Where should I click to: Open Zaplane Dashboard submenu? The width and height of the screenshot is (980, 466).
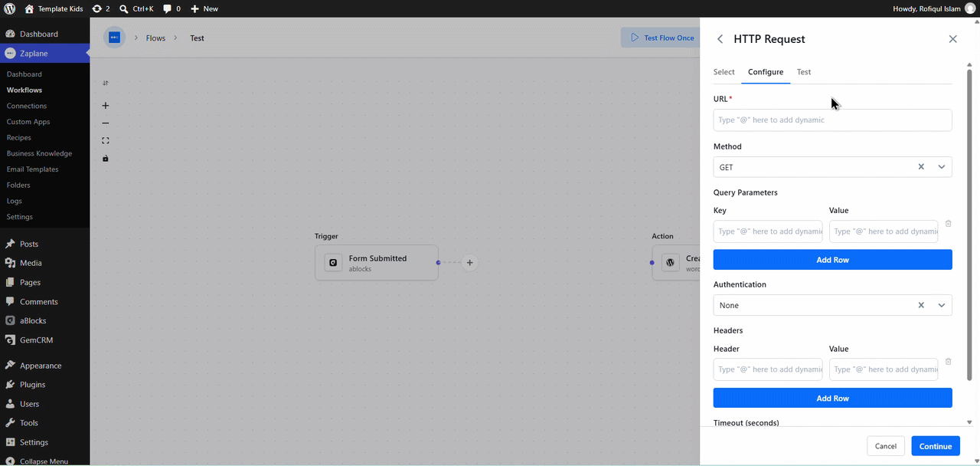click(x=24, y=74)
